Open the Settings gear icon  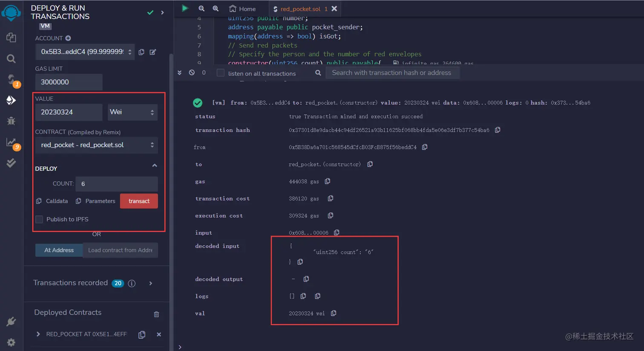[11, 342]
